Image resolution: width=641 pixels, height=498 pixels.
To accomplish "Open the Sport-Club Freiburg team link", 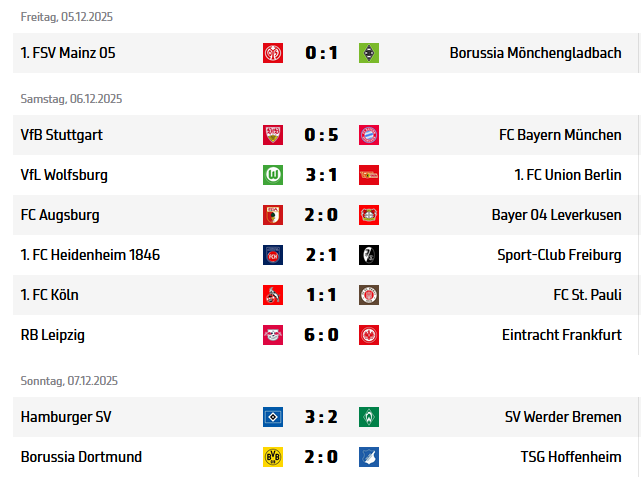I will 559,255.
